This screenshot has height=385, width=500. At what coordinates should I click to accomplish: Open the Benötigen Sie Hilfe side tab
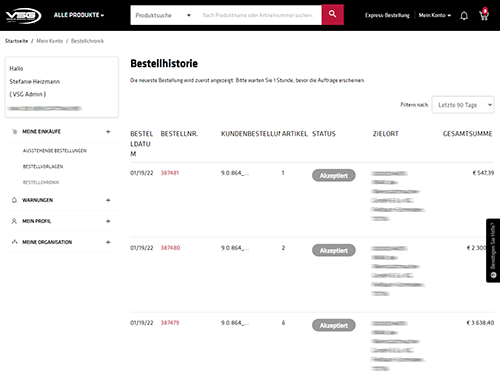[x=493, y=250]
